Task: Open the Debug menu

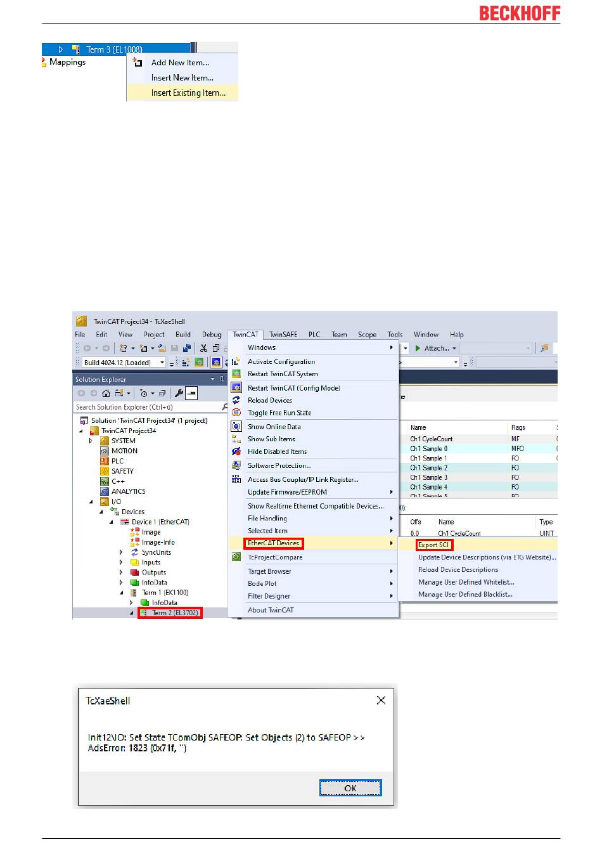Action: pyautogui.click(x=212, y=334)
